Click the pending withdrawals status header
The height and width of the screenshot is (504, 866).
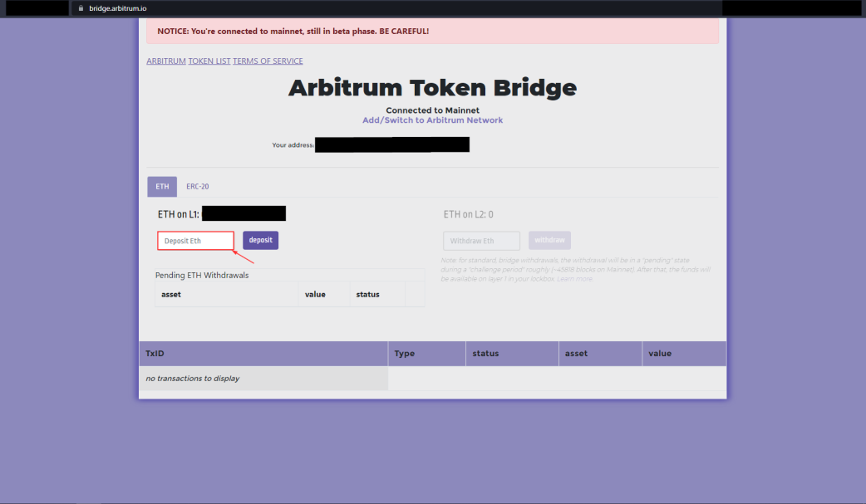377,294
